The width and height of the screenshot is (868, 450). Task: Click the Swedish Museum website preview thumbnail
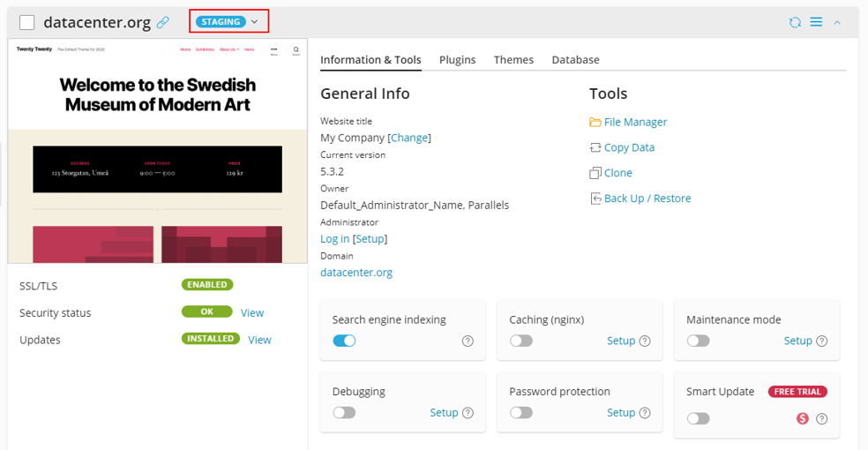coord(158,151)
